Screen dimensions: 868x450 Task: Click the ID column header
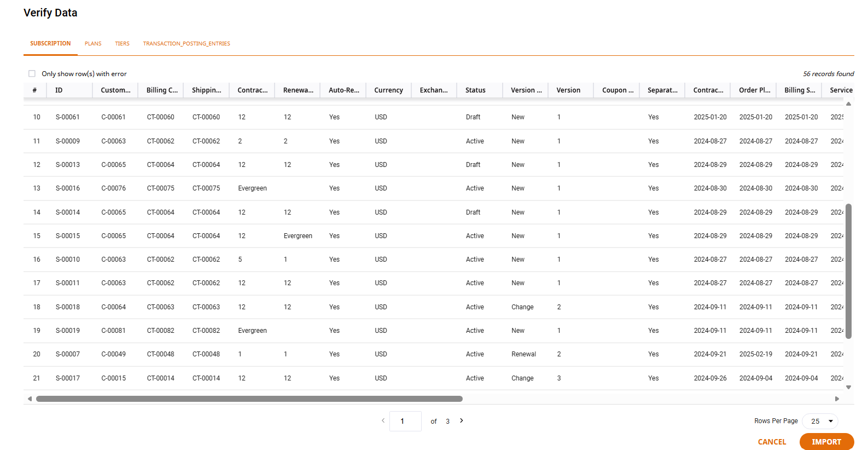point(69,90)
